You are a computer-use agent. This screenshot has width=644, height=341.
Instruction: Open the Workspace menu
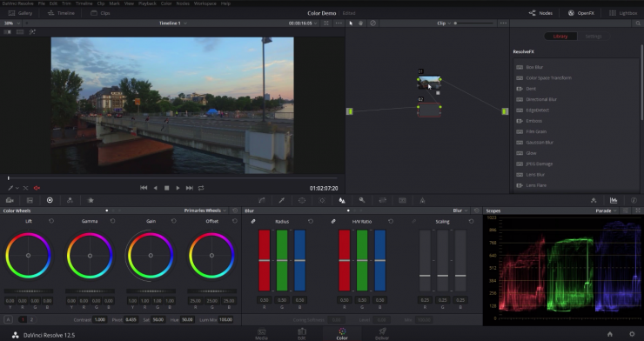(205, 3)
